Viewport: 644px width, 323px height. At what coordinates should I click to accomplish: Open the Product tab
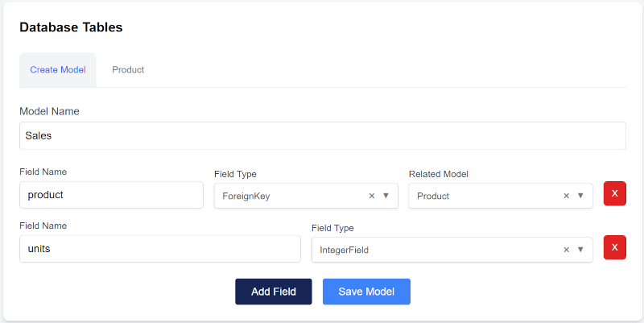[x=128, y=70]
